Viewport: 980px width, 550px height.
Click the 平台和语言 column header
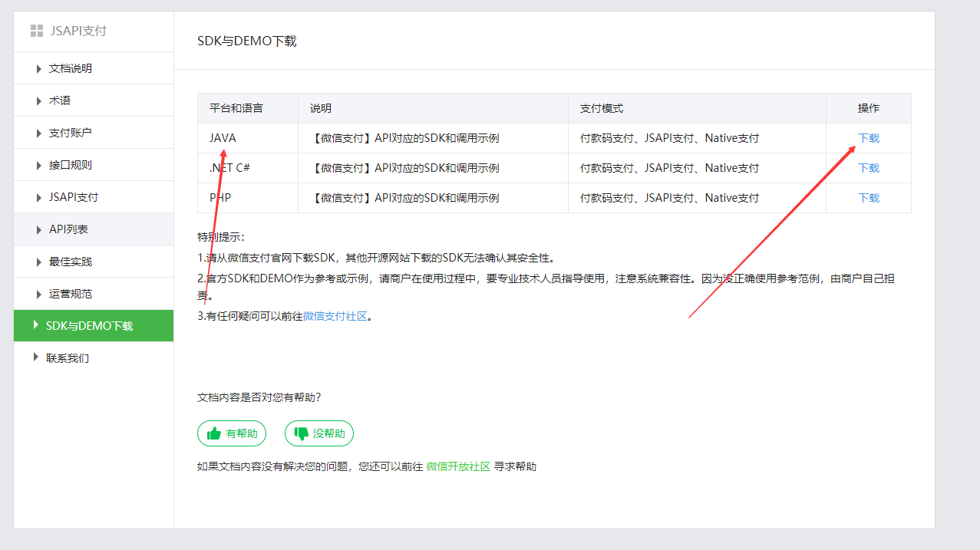(x=248, y=108)
